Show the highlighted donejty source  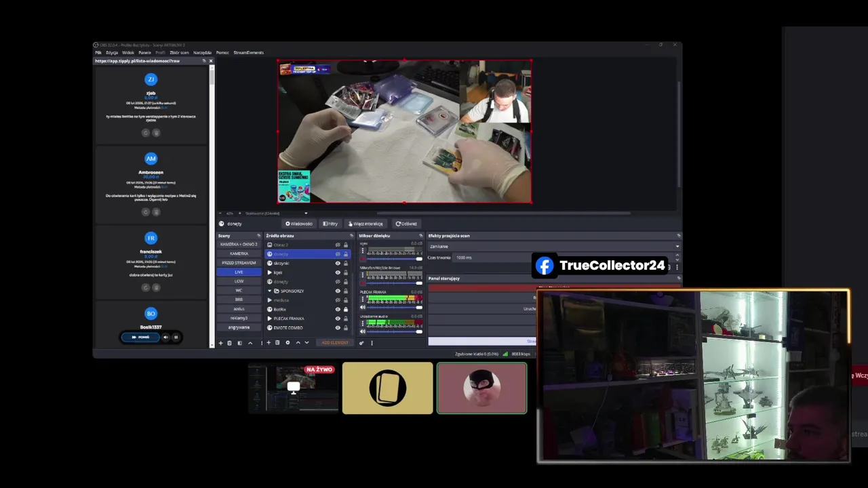click(338, 254)
